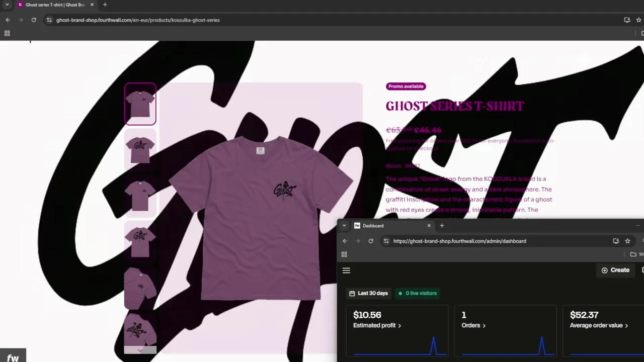644x362 pixels.
Task: Click the product page address bar URL
Action: point(138,20)
